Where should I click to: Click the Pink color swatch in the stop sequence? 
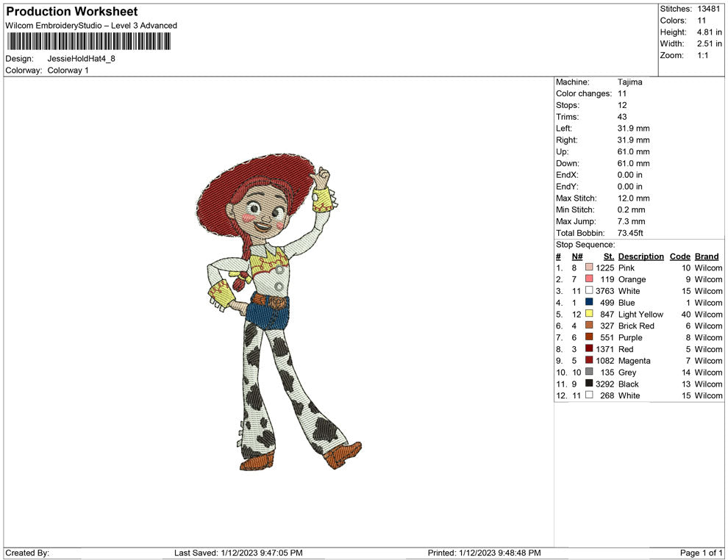click(589, 268)
